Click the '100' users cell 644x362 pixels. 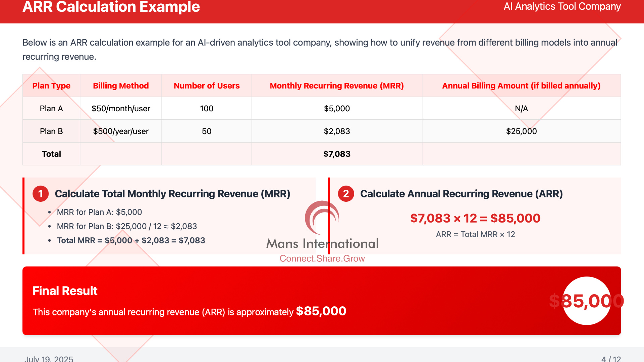tap(207, 109)
